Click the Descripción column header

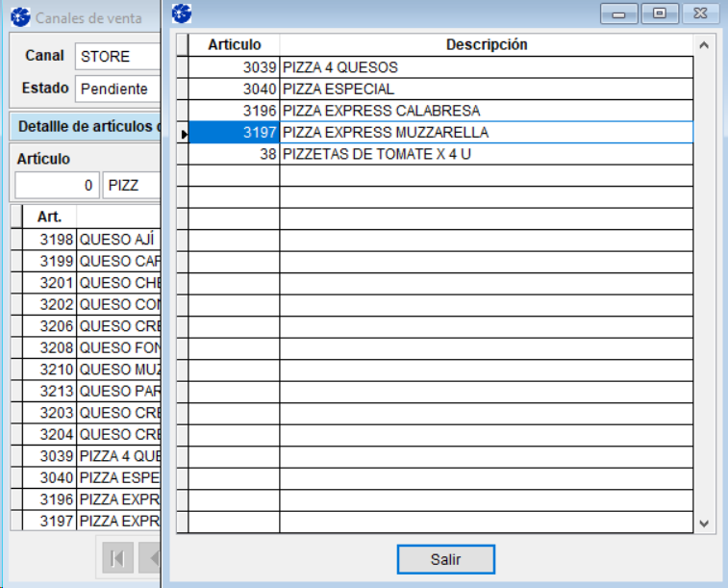pos(486,45)
